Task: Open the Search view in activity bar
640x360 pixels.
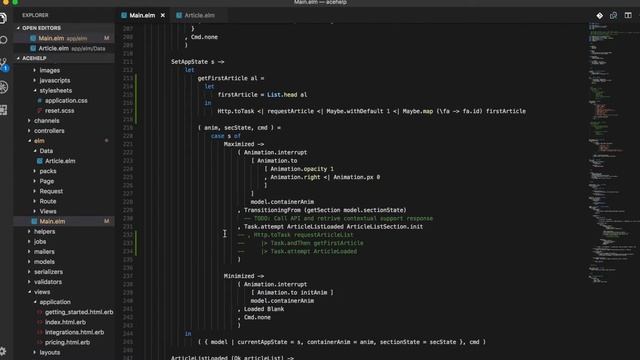Action: tap(4, 40)
